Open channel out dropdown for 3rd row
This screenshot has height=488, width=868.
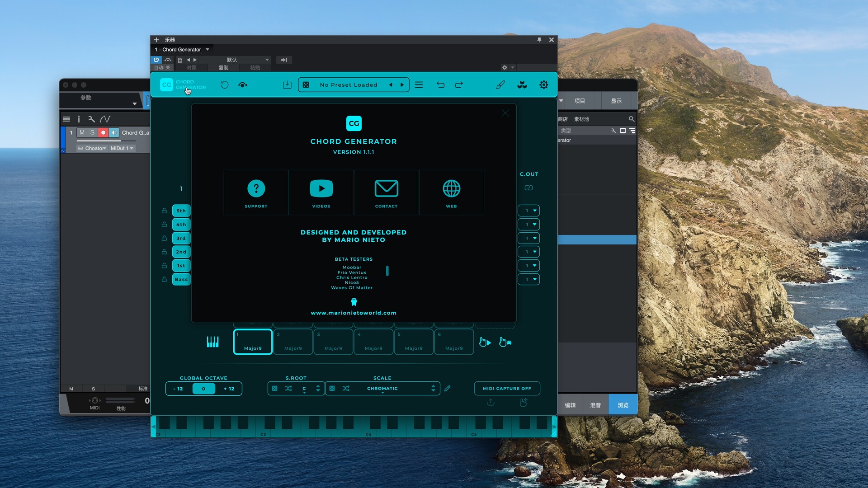[x=528, y=238]
